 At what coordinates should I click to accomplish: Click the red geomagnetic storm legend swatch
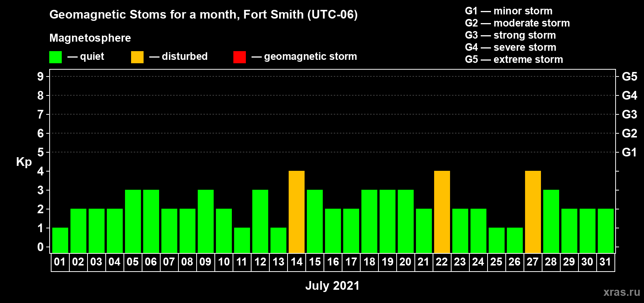(x=239, y=57)
